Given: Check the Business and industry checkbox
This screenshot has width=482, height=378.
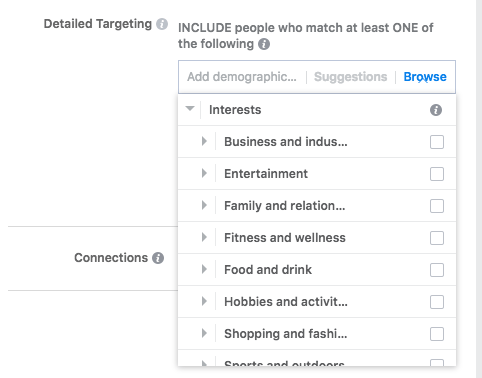Looking at the screenshot, I should [437, 142].
